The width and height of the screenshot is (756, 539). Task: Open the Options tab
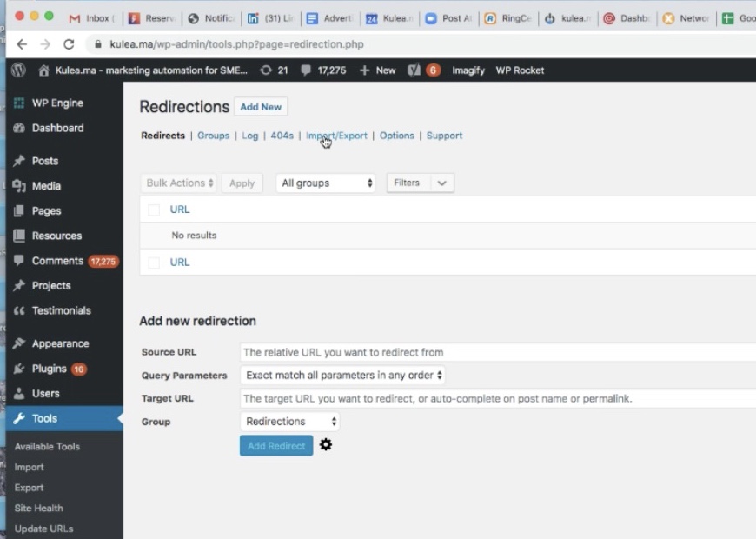coord(397,136)
